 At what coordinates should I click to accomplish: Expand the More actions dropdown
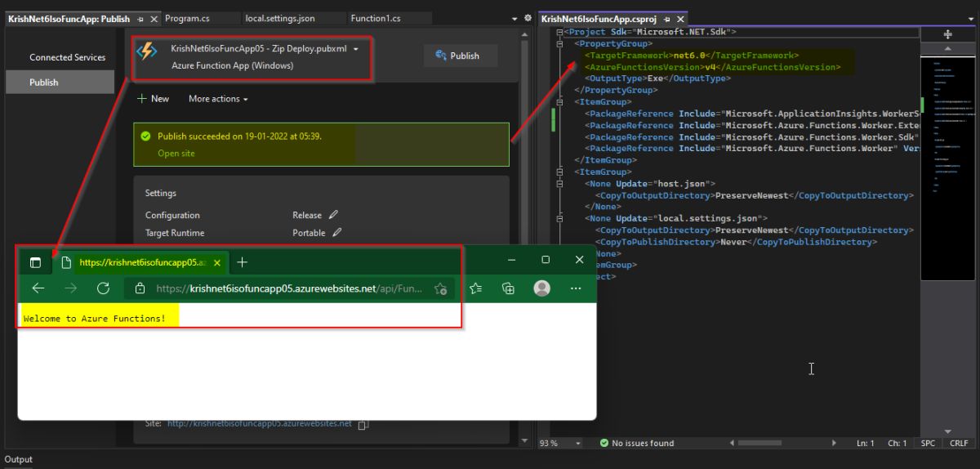(x=245, y=100)
